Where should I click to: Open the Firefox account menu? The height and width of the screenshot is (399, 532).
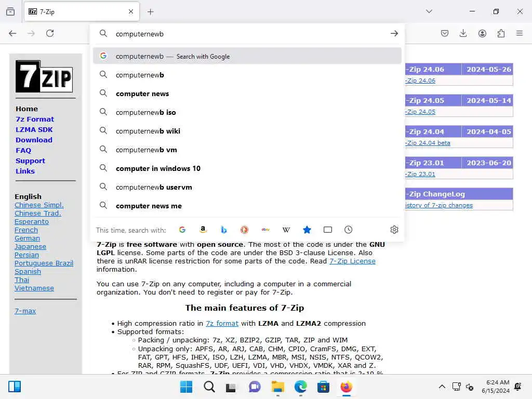tap(482, 33)
